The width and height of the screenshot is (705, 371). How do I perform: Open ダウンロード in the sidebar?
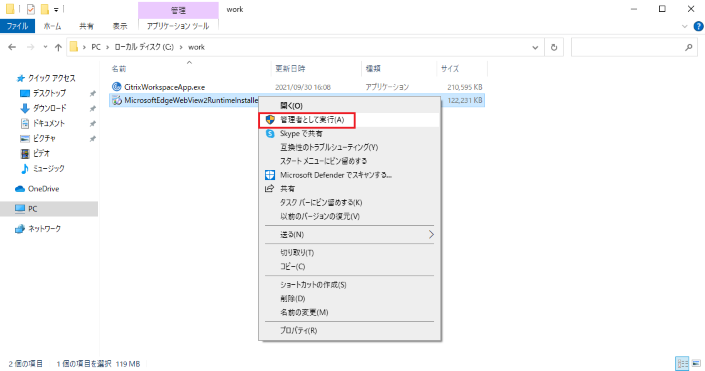(49, 108)
